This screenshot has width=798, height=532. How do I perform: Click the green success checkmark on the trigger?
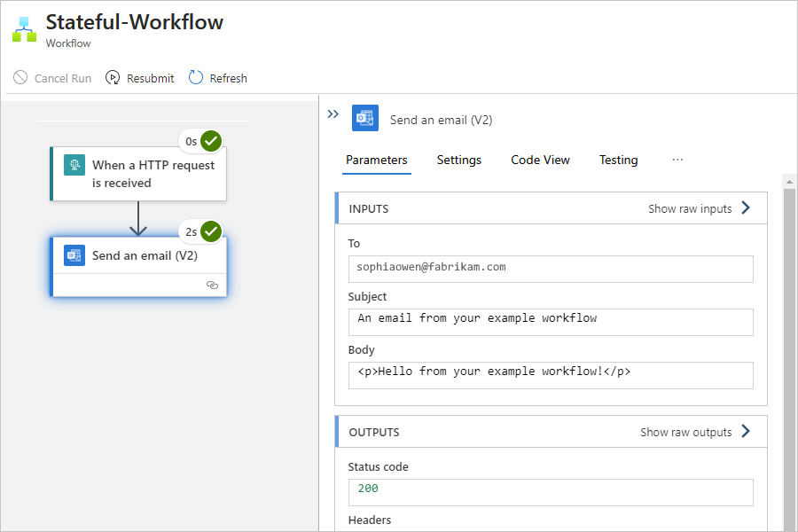211,141
